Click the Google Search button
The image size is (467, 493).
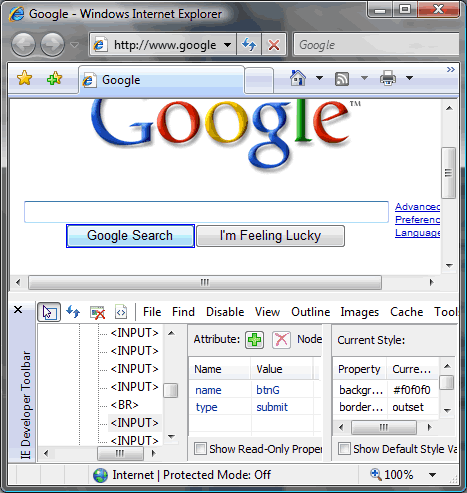click(130, 236)
